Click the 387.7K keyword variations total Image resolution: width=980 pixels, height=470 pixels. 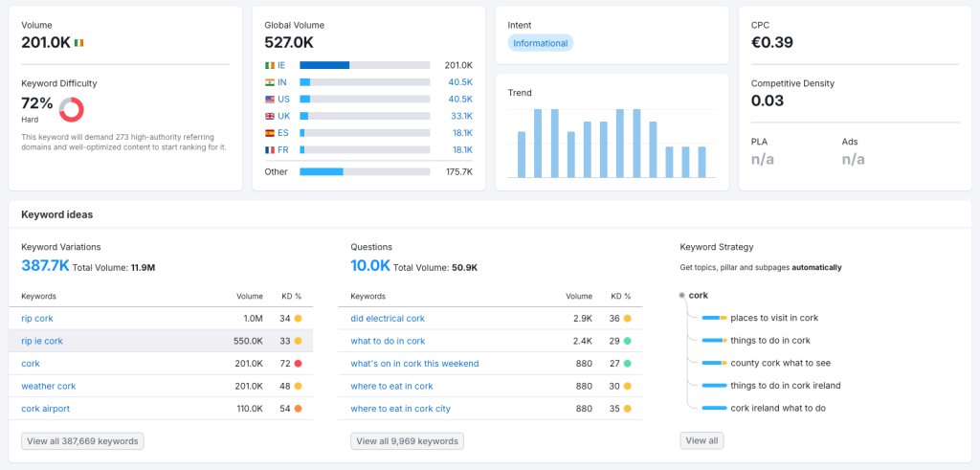45,265
